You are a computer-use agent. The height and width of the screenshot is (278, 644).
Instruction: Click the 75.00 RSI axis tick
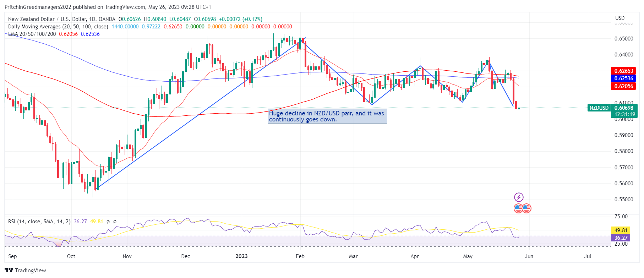click(x=621, y=217)
